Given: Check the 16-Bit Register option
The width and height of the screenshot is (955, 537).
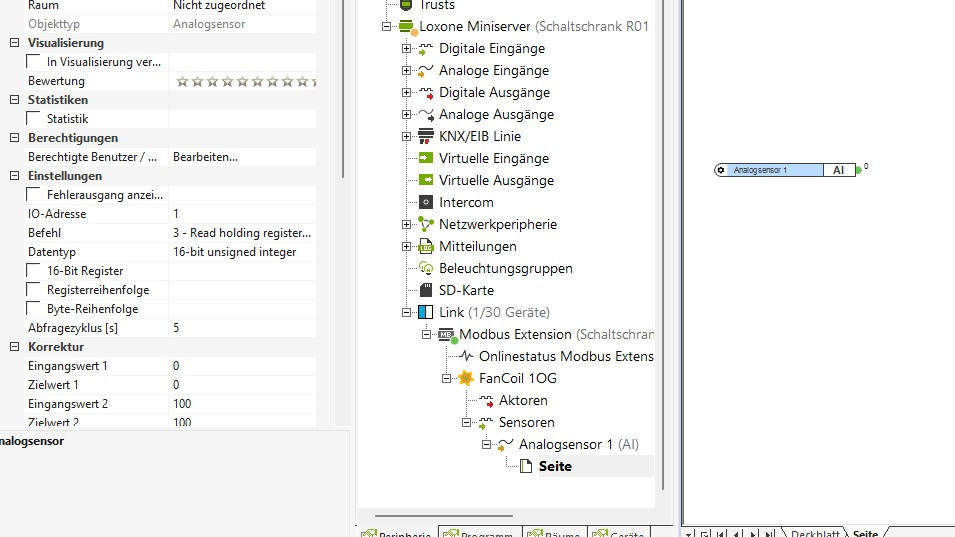Looking at the screenshot, I should [33, 271].
